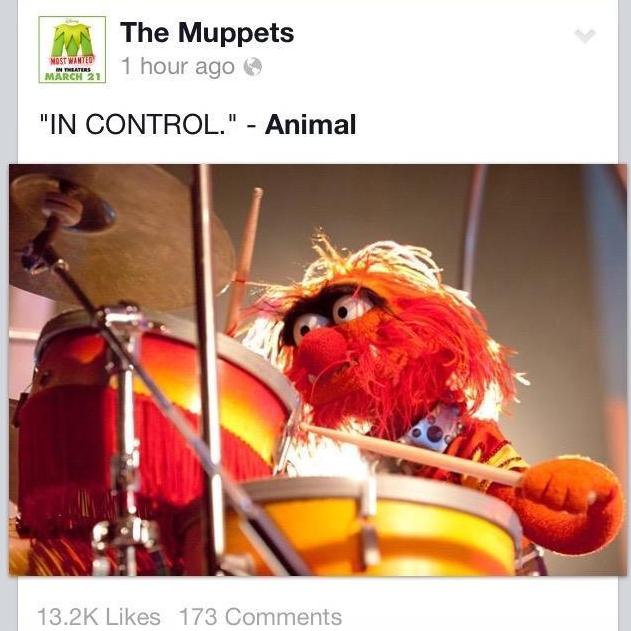Image resolution: width=631 pixels, height=631 pixels.
Task: Open the 173 Comments thread
Action: pyautogui.click(x=260, y=617)
